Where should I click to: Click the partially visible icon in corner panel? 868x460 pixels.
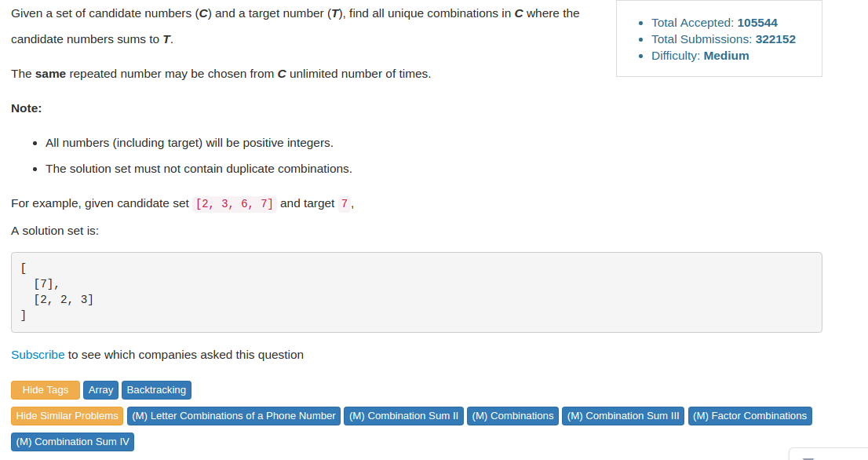pos(808,458)
